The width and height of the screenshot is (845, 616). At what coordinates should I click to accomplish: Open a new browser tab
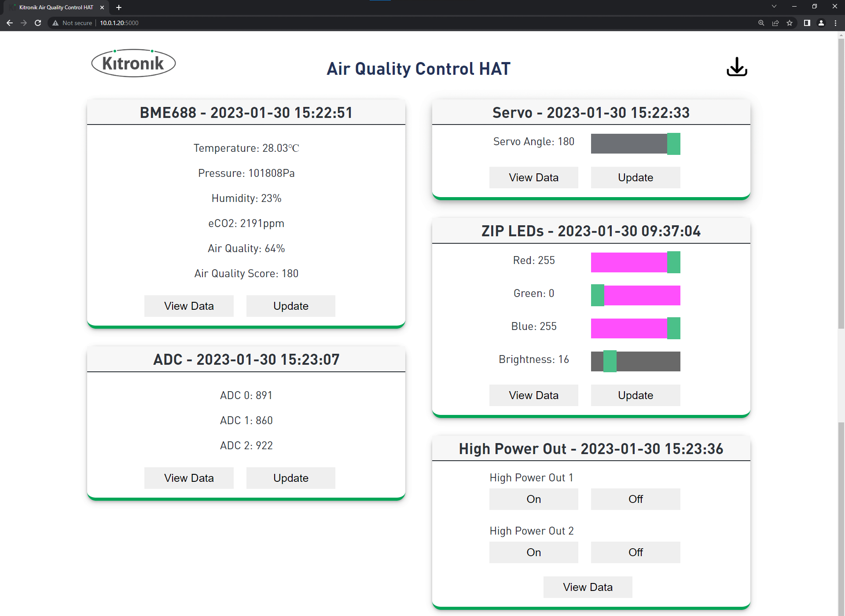coord(119,7)
